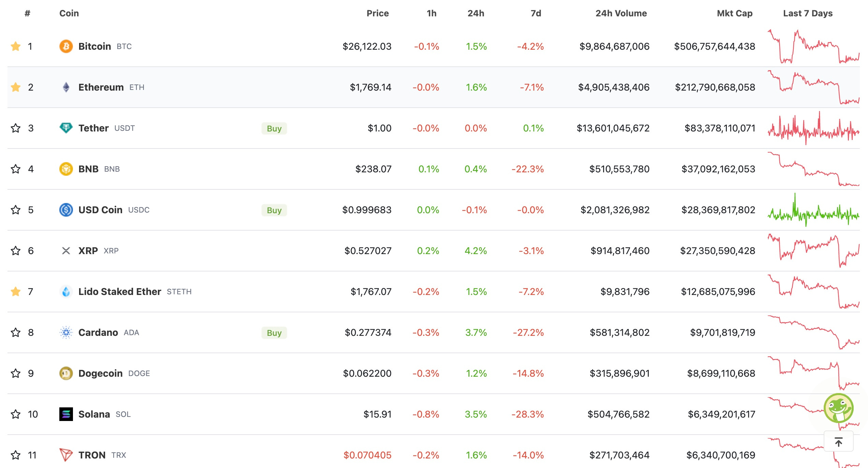This screenshot has width=868, height=468.
Task: Click the Lido Staked Ether droplet logo
Action: (66, 292)
